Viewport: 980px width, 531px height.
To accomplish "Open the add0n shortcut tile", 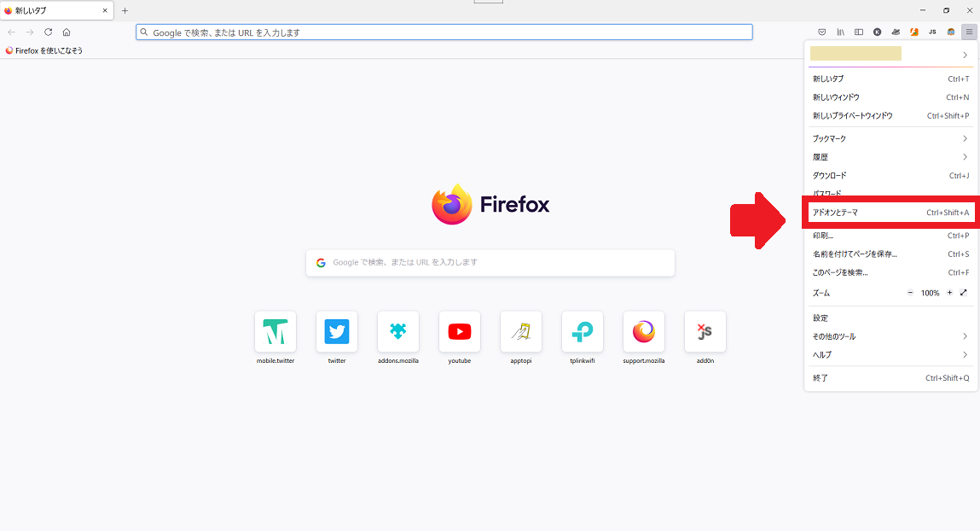I will (705, 331).
